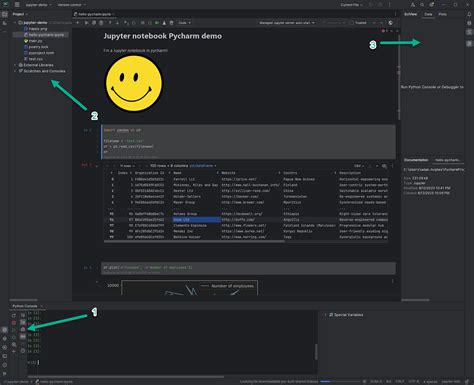Image resolution: width=474 pixels, height=385 pixels.
Task: Click the Run All cells green icon
Action: tap(157, 23)
